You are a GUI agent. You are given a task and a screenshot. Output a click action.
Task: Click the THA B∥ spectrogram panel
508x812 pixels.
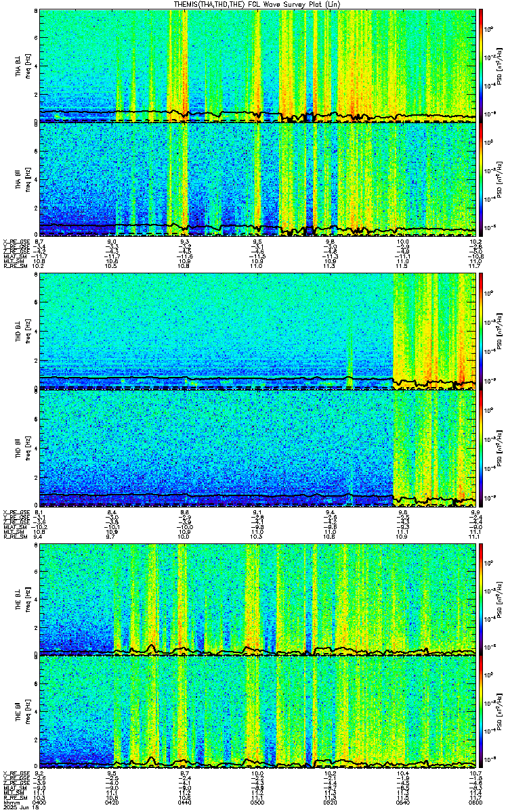coord(257,179)
